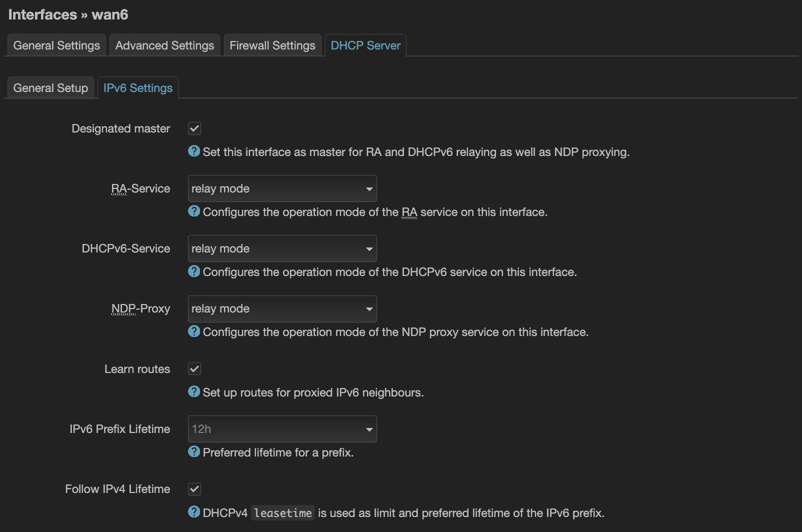The image size is (802, 532).
Task: Click the leasetime code badge
Action: [x=282, y=512]
